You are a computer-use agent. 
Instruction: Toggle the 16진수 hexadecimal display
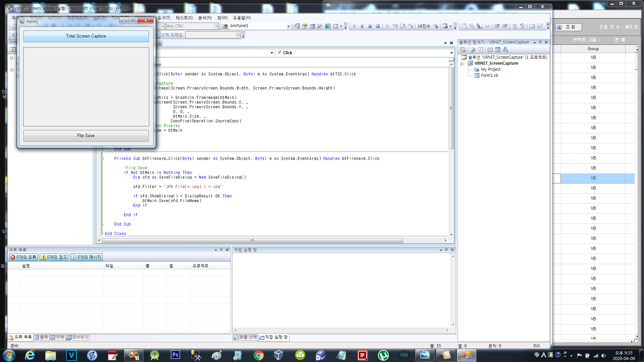click(424, 26)
